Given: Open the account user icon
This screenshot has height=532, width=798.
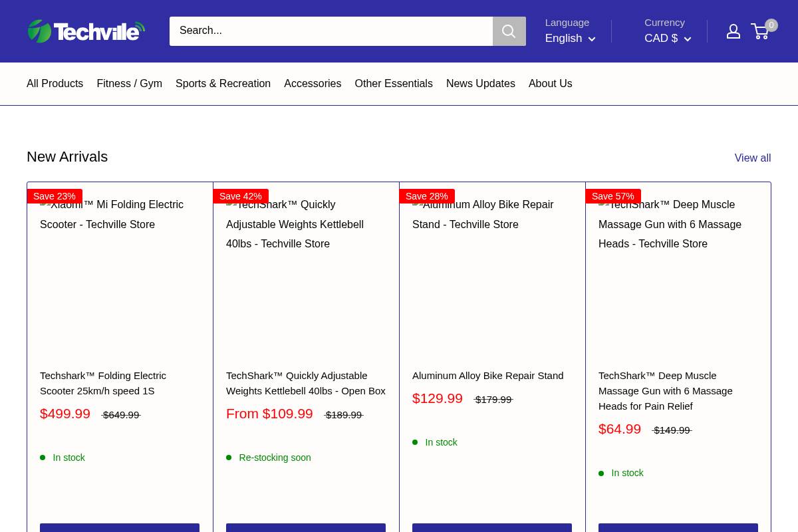Looking at the screenshot, I should 733,31.
